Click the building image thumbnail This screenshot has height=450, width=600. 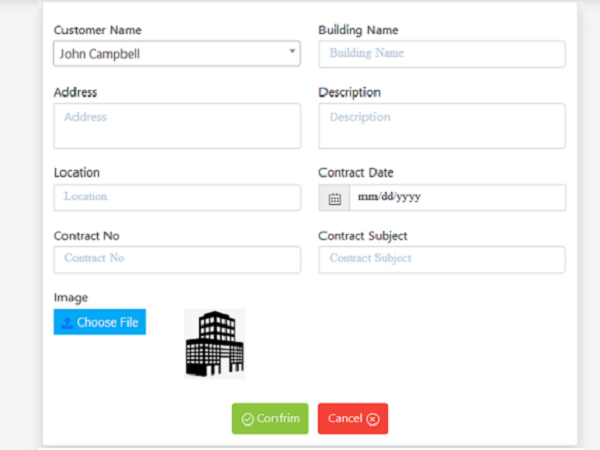coord(214,343)
